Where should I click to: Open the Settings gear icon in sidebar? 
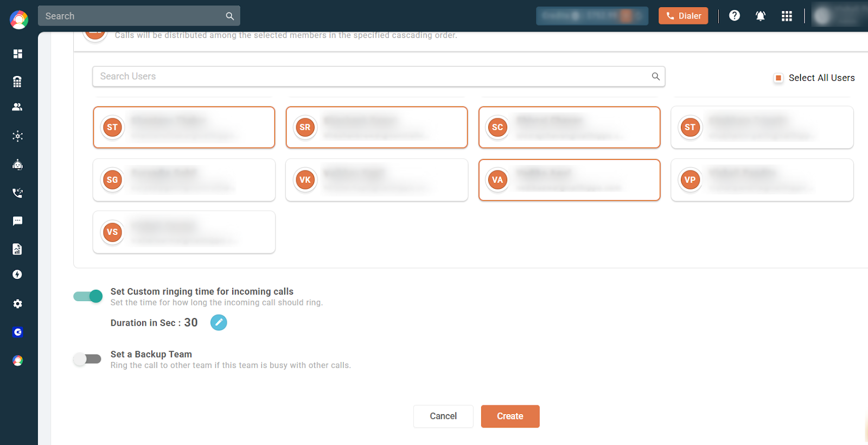point(18,304)
